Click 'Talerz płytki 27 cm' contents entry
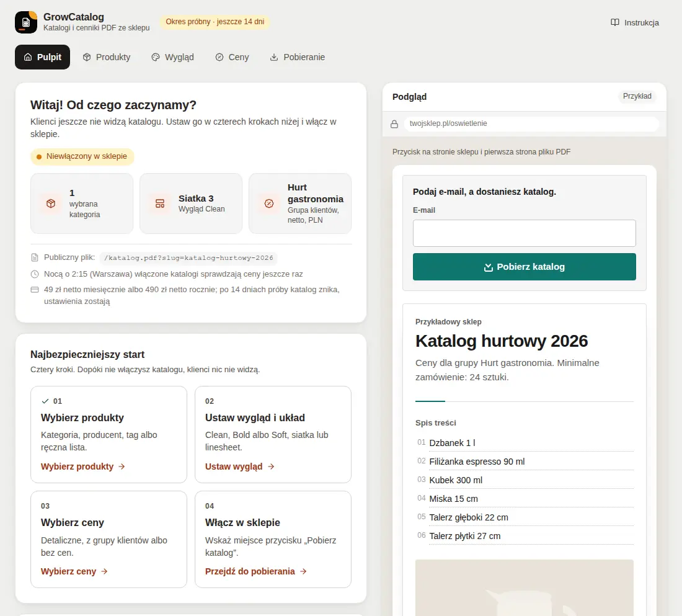The width and height of the screenshot is (682, 616). coord(464,537)
